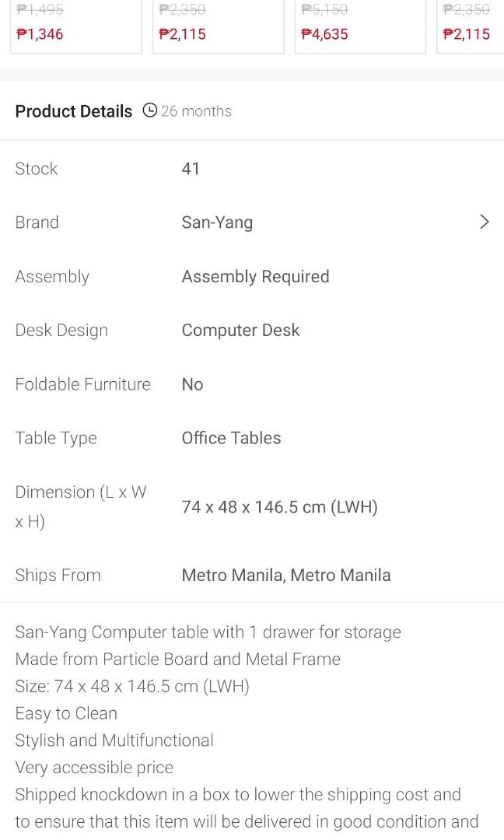Open the San-Yang brand page
The width and height of the screenshot is (504, 840).
217,222
